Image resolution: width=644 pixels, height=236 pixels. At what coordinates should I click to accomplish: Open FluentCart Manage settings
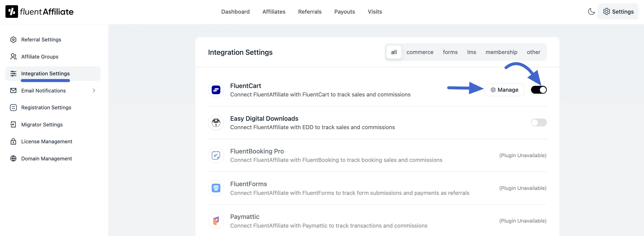[504, 90]
